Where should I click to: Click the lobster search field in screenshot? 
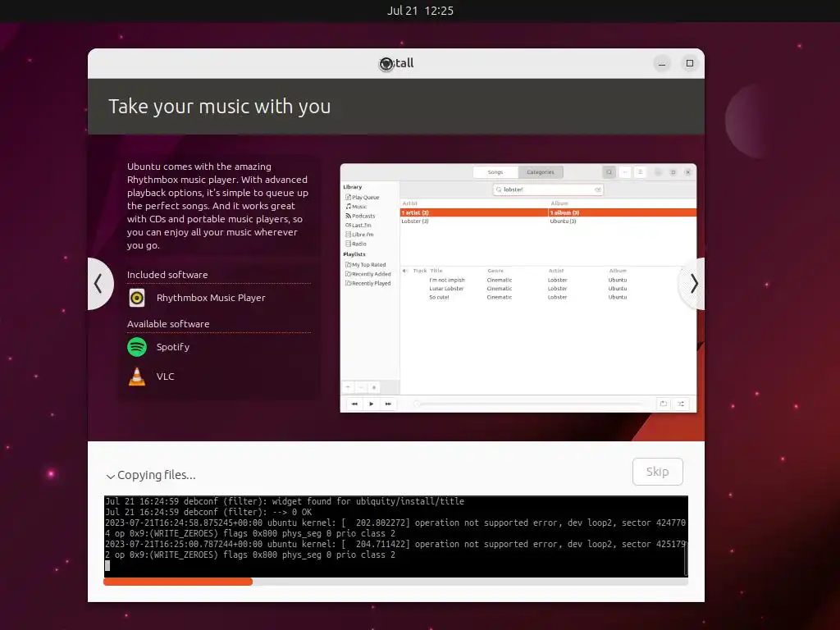click(x=548, y=189)
